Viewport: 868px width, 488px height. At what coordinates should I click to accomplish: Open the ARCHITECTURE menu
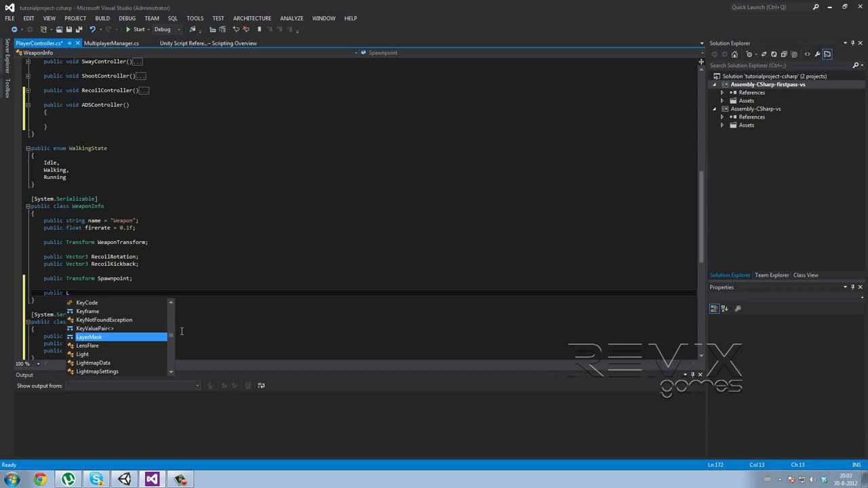[252, 18]
